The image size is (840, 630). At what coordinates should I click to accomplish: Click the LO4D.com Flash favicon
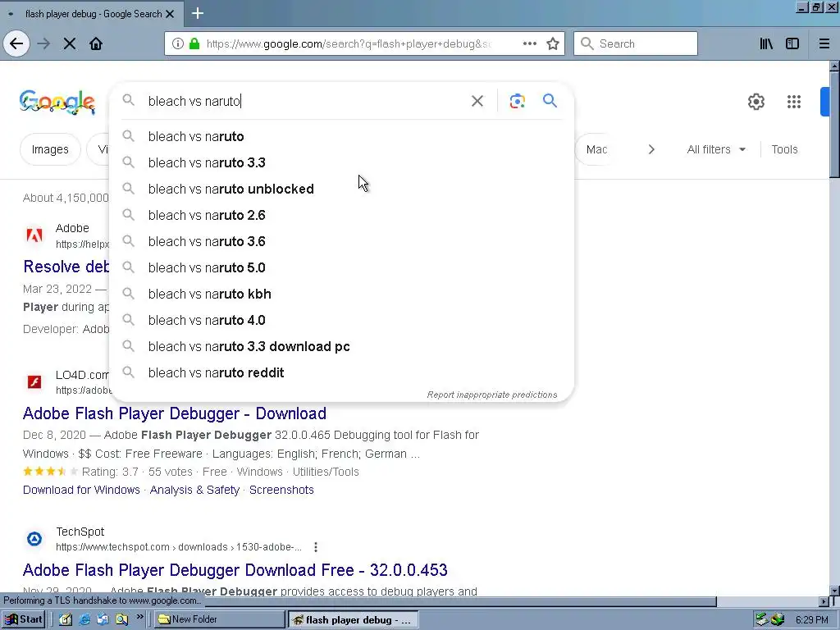[x=34, y=382]
